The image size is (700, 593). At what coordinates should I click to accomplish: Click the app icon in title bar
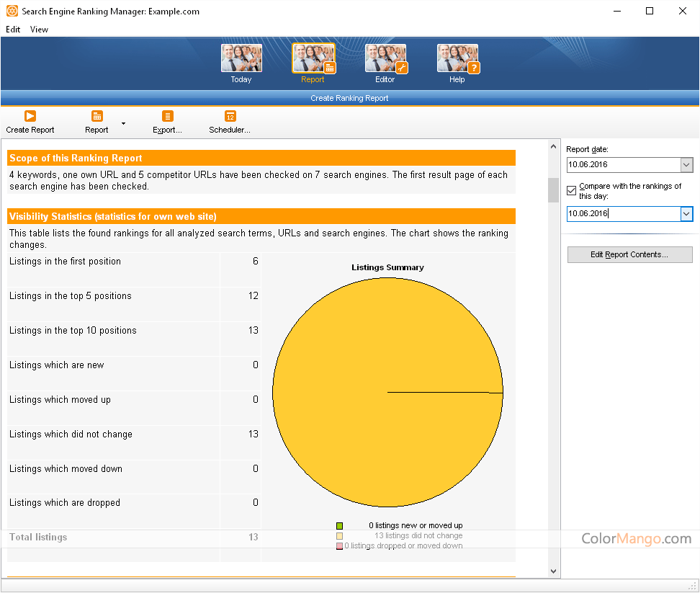point(12,12)
